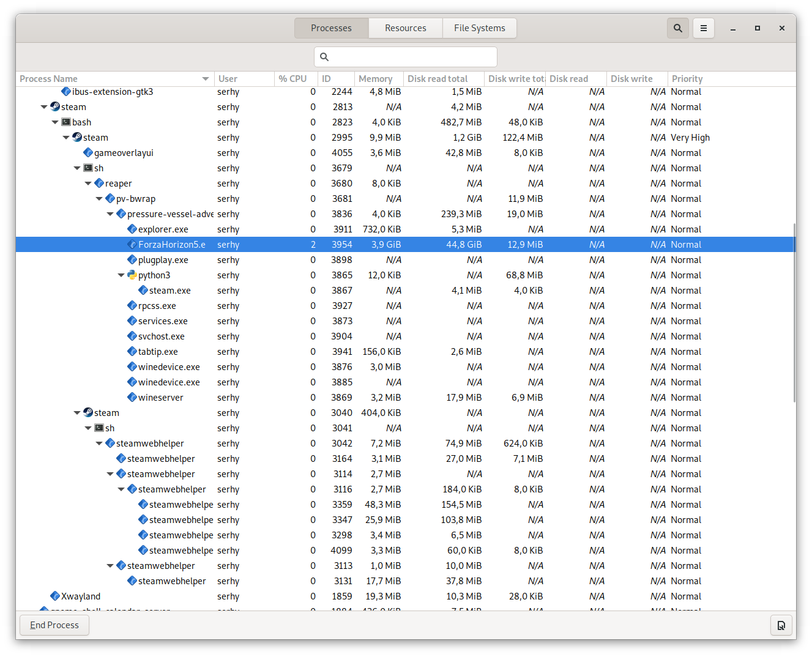
Task: Sort by Memory column header
Action: tap(379, 79)
